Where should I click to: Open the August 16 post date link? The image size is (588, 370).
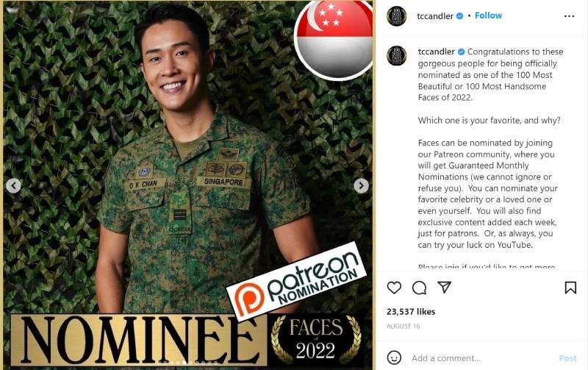click(x=403, y=326)
